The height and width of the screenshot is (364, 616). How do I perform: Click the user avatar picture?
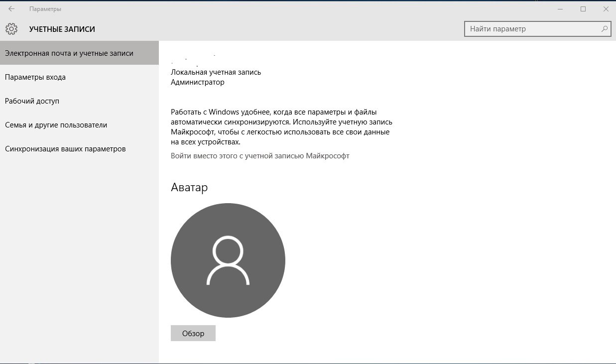(x=228, y=260)
